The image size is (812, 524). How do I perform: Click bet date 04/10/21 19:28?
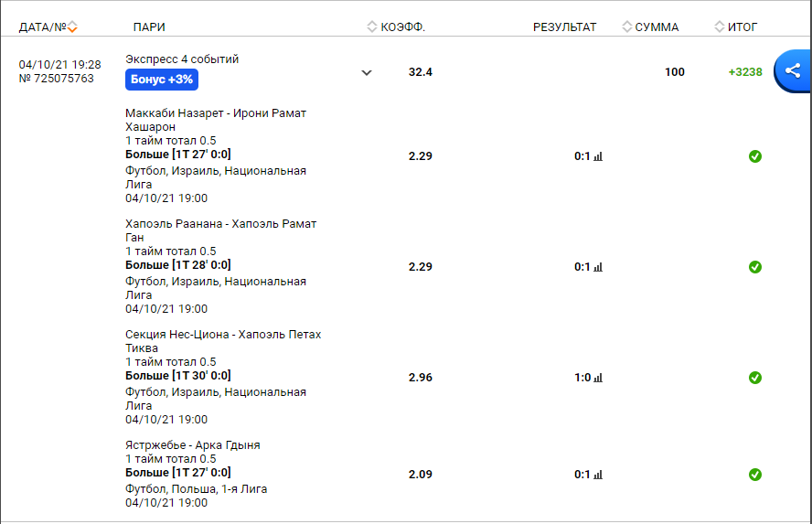(x=60, y=65)
